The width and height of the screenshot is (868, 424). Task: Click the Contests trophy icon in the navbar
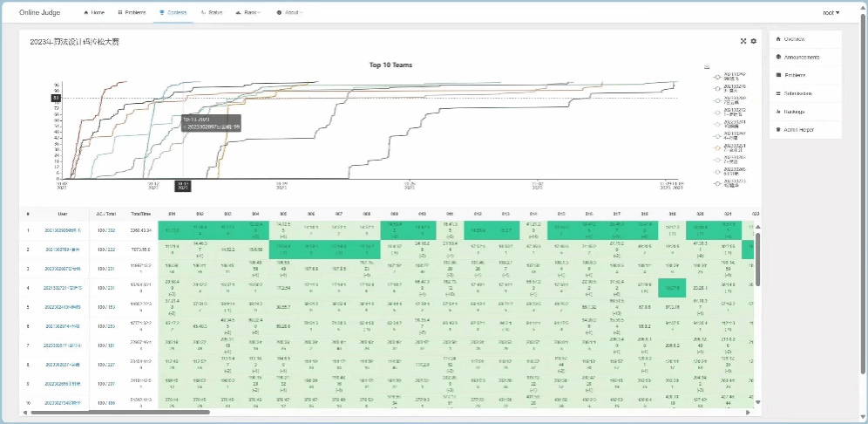(x=163, y=13)
